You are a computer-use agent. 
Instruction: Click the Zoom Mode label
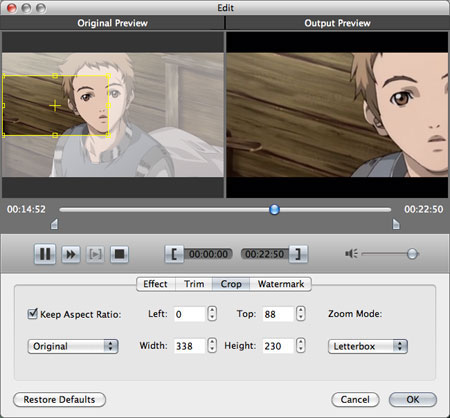coord(355,314)
